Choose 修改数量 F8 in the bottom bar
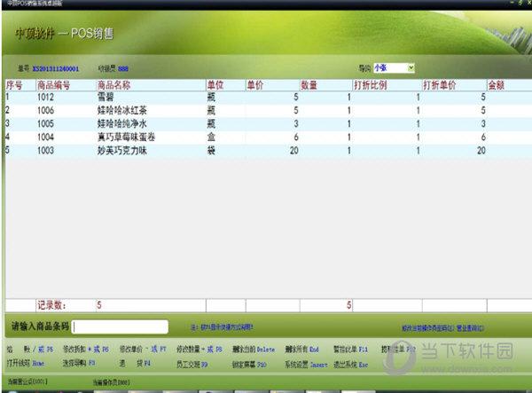 (199, 351)
